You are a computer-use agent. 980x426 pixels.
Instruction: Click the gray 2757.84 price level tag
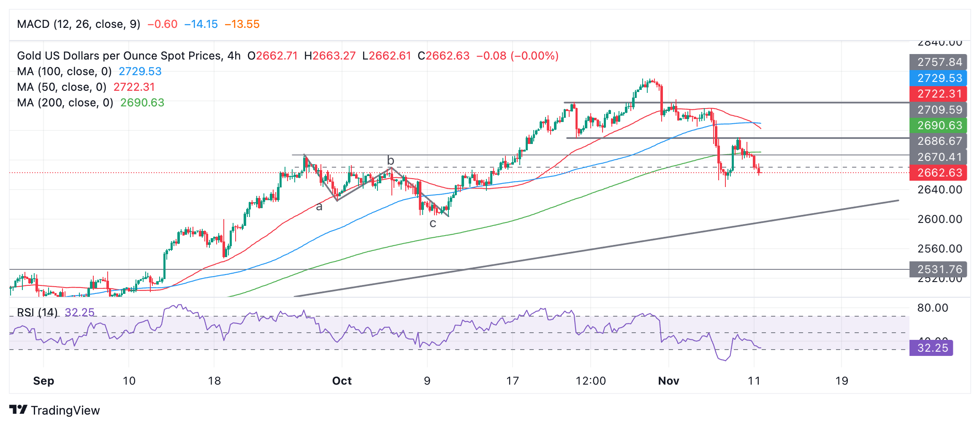click(x=939, y=62)
